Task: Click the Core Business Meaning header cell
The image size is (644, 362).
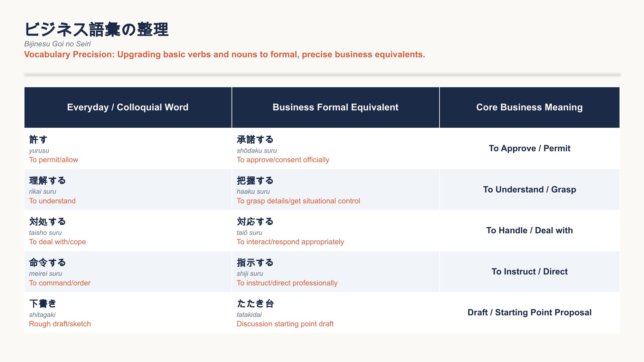Action: (x=529, y=107)
